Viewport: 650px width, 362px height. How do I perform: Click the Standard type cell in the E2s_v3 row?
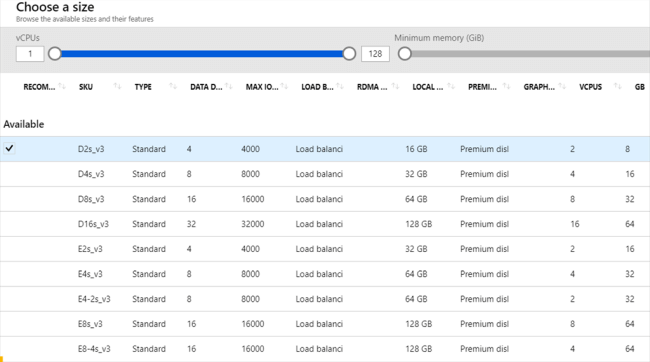[149, 249]
